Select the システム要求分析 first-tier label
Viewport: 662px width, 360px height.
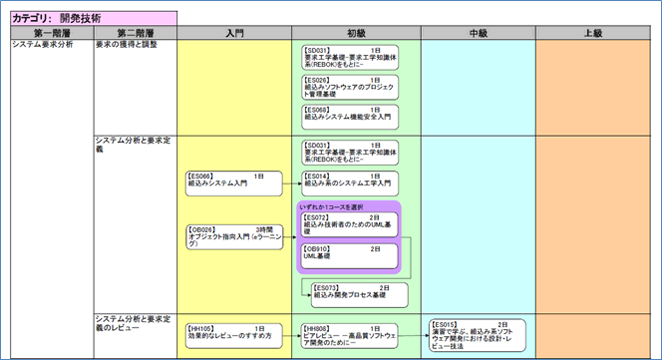point(42,44)
